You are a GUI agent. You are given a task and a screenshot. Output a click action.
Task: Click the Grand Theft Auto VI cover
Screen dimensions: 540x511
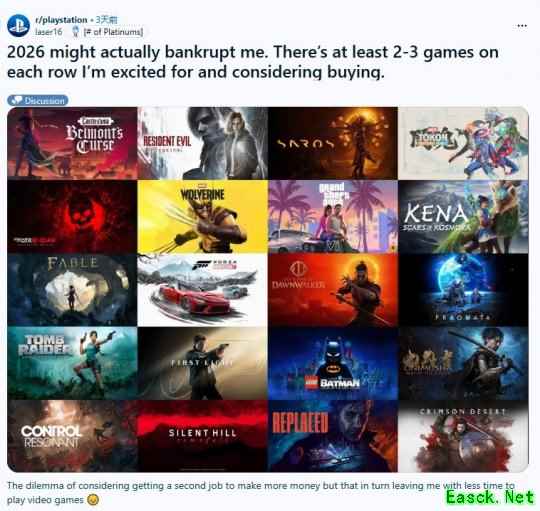[333, 217]
